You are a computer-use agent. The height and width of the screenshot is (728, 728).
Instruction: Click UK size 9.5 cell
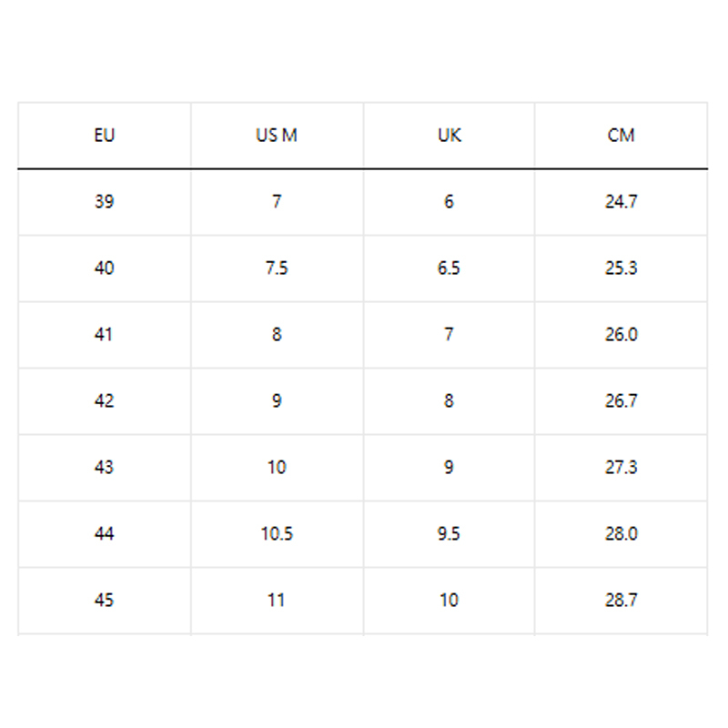coord(449,534)
